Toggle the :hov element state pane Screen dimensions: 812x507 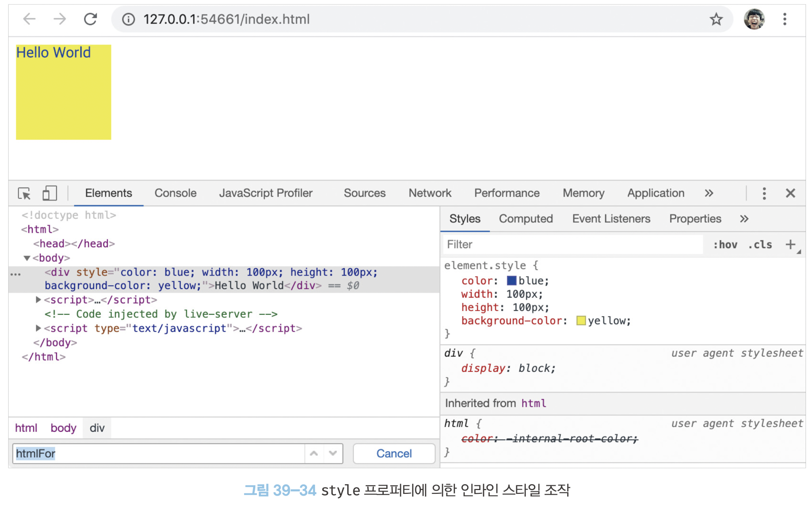[725, 245]
